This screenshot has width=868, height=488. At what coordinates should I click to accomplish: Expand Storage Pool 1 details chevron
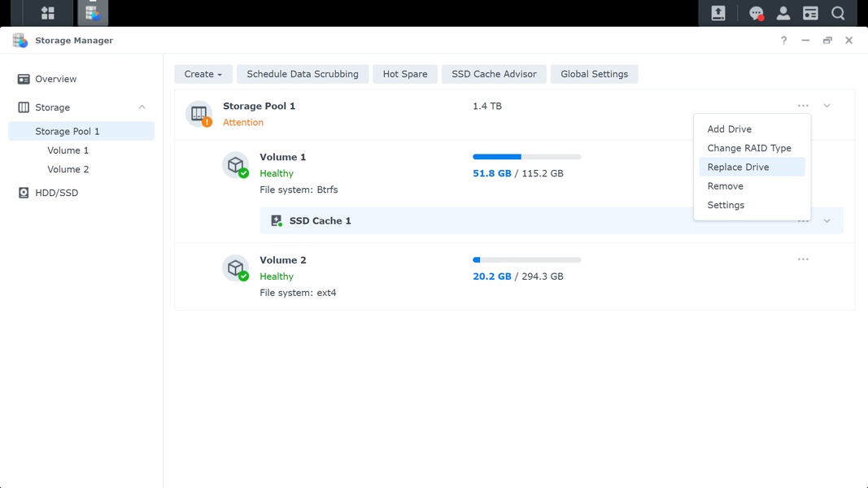(x=827, y=106)
